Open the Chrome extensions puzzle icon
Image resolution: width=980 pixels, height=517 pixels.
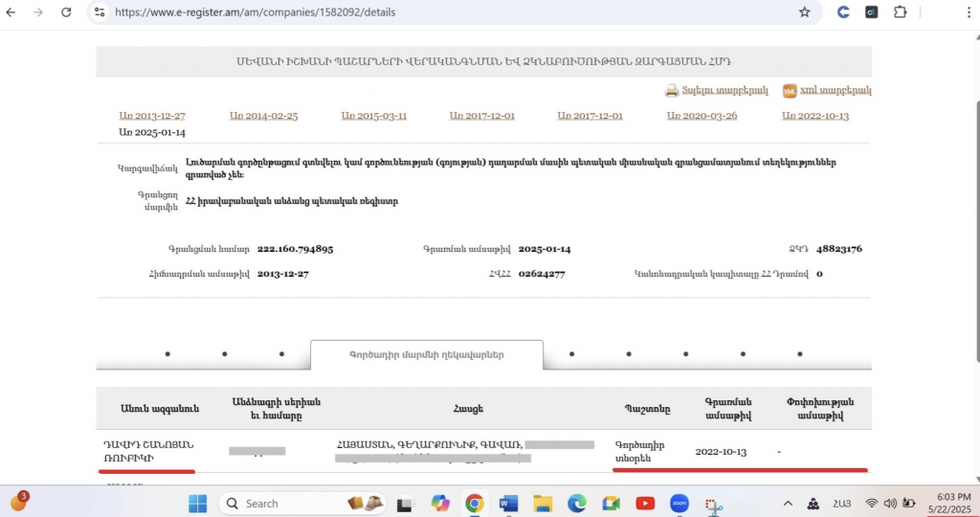coord(900,12)
